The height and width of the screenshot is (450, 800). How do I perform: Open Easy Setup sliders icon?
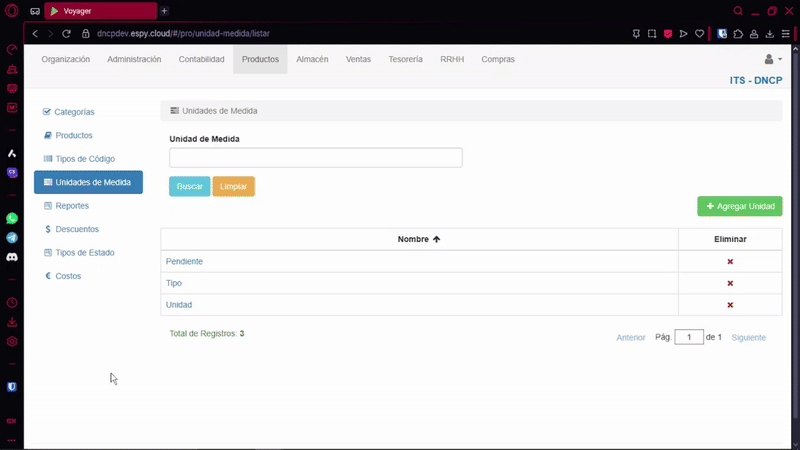tap(786, 34)
